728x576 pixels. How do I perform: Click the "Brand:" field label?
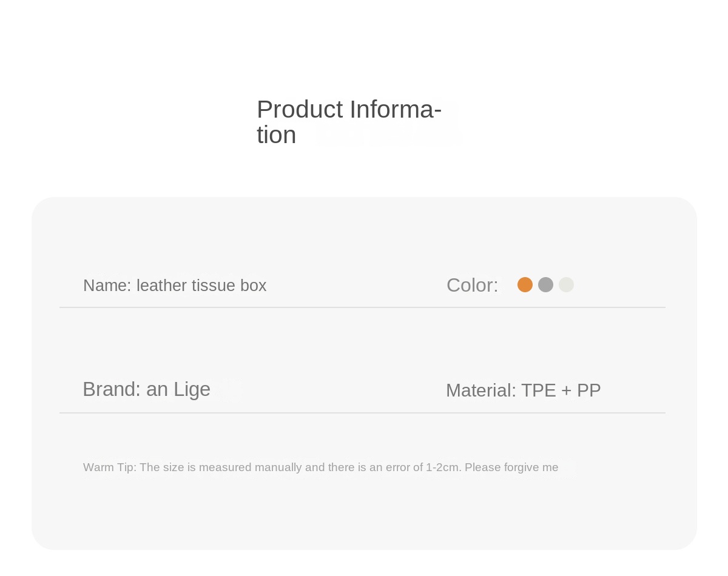coord(112,389)
